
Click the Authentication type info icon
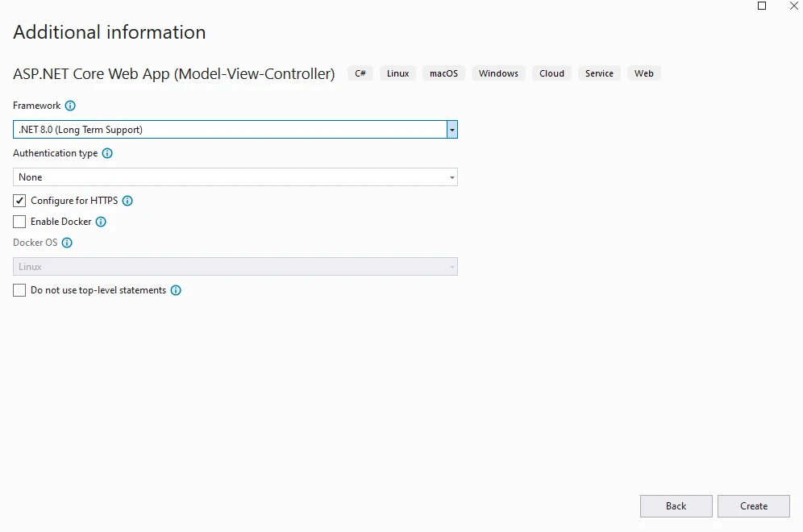(107, 153)
